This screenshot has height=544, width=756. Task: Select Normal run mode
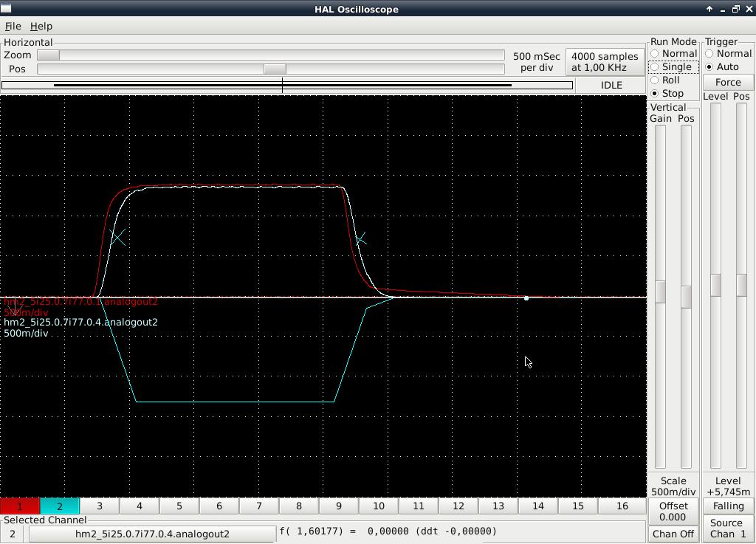[673, 53]
